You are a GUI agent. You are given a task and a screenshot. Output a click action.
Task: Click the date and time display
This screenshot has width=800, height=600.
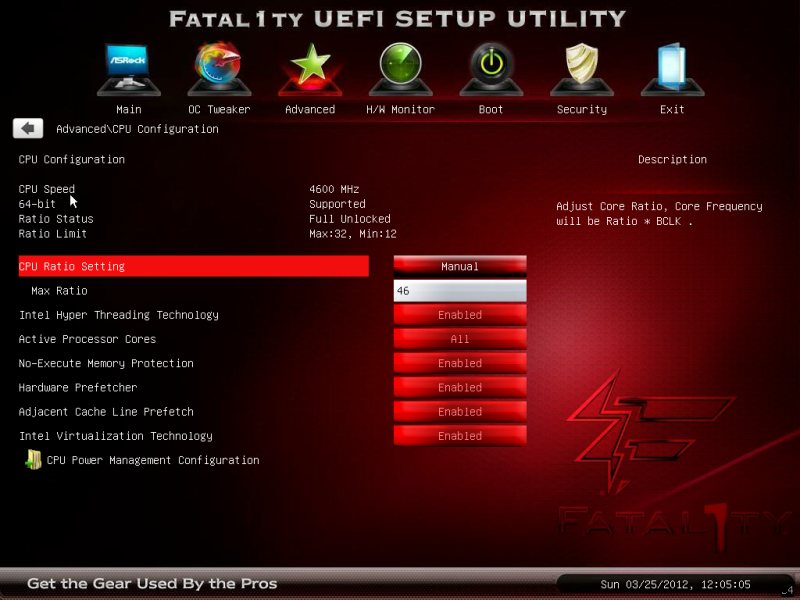(675, 584)
